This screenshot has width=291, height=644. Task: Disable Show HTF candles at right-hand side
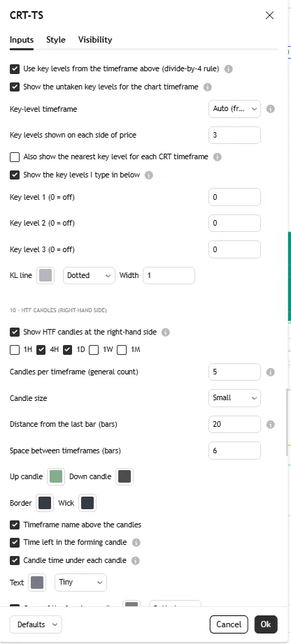pos(15,332)
